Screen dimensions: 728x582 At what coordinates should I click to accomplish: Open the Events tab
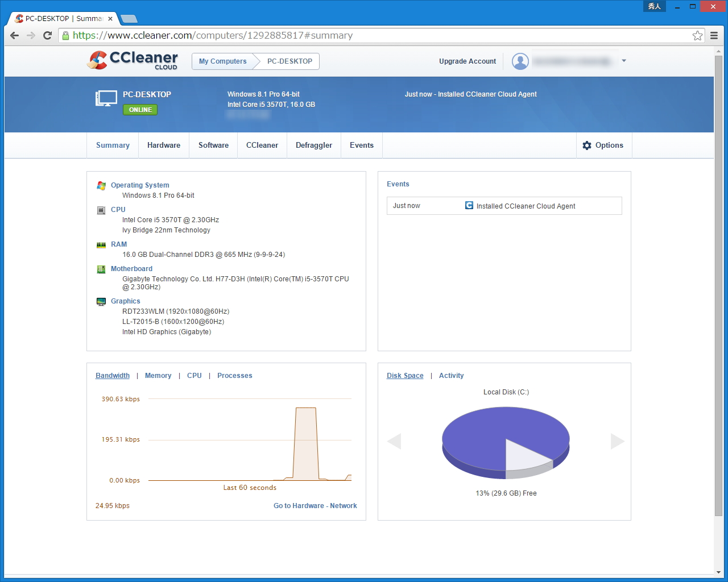coord(362,145)
